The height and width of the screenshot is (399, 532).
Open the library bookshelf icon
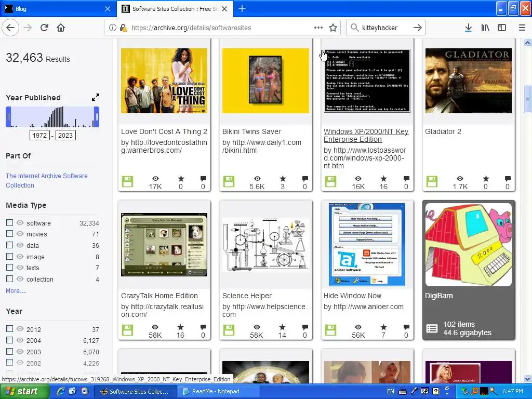(485, 28)
